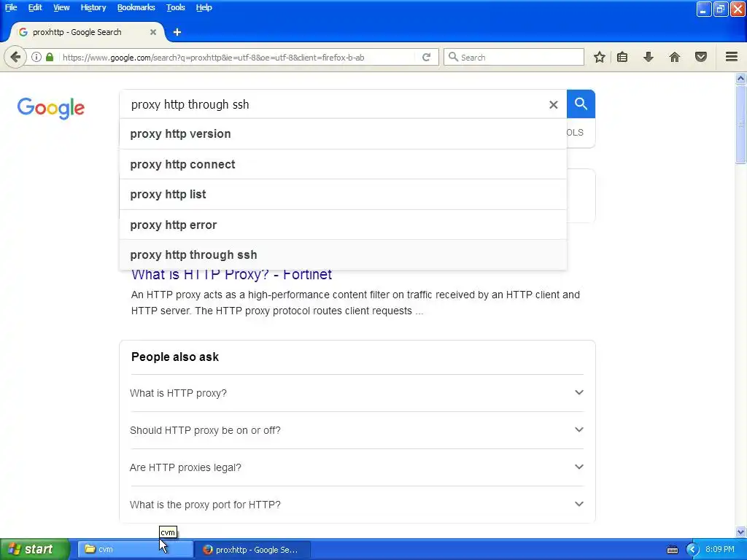Open the History menu

pyautogui.click(x=93, y=7)
